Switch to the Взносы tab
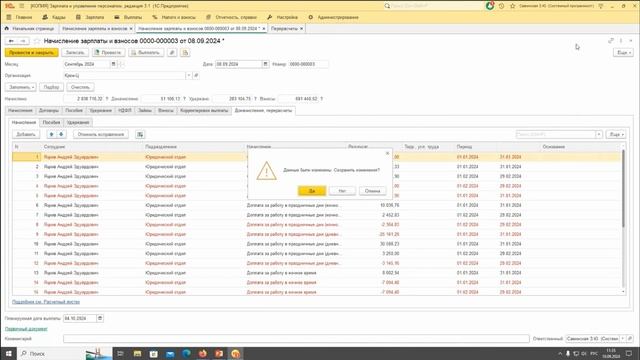 tap(166, 111)
